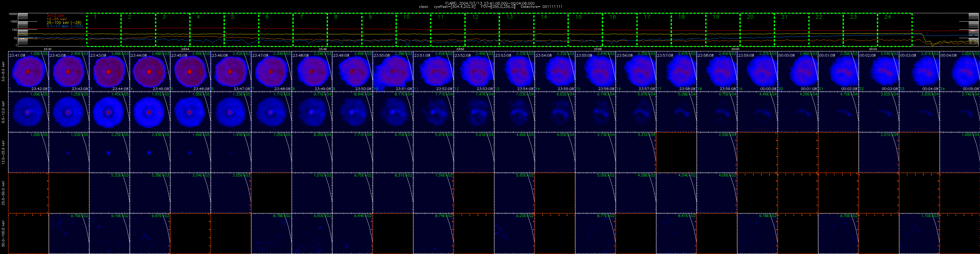This screenshot has width=980, height=254.
Task: Click the Detectors= 001111111 text
Action: pos(541,6)
